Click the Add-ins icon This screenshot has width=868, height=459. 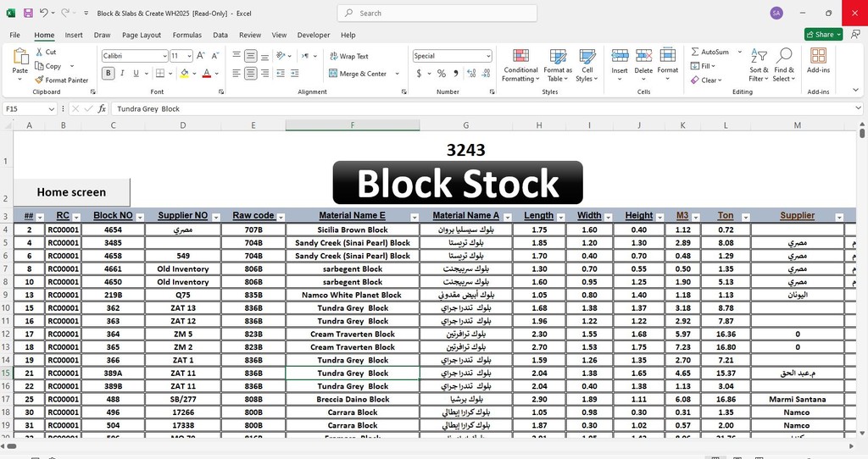[x=818, y=61]
